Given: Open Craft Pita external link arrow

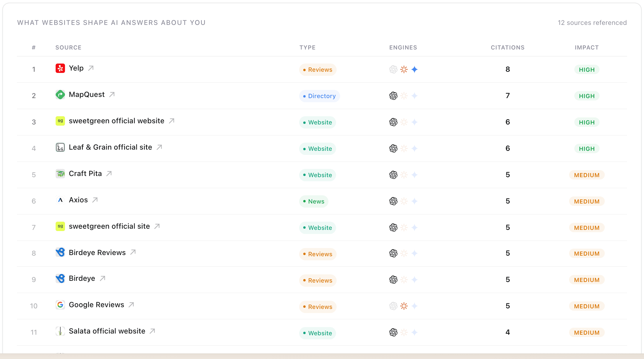Looking at the screenshot, I should (109, 174).
